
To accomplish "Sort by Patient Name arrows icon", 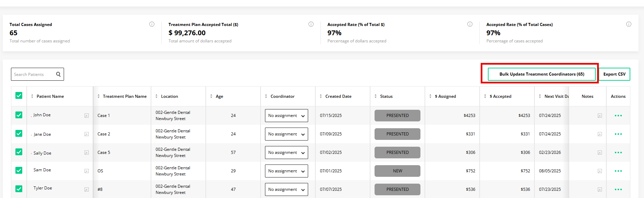I will (x=32, y=96).
